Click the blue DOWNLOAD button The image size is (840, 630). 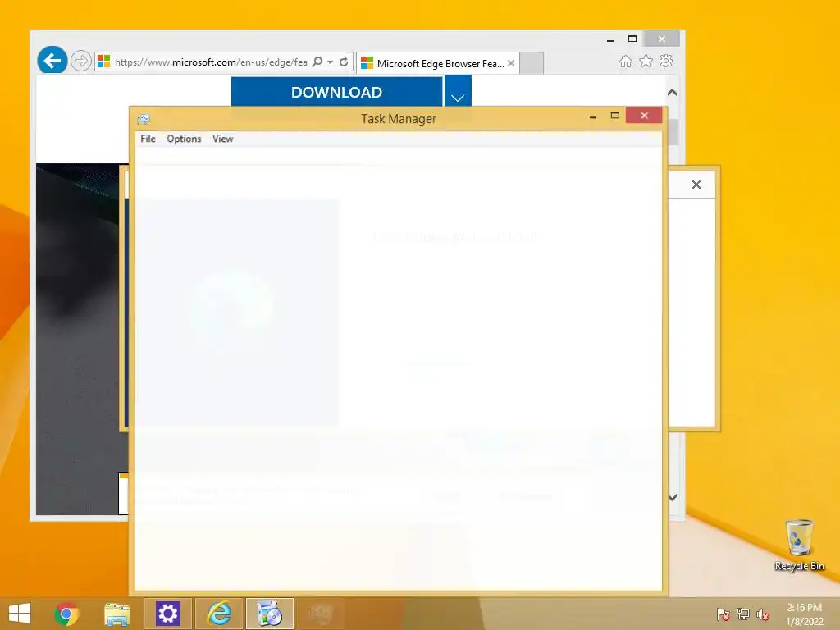pyautogui.click(x=336, y=92)
